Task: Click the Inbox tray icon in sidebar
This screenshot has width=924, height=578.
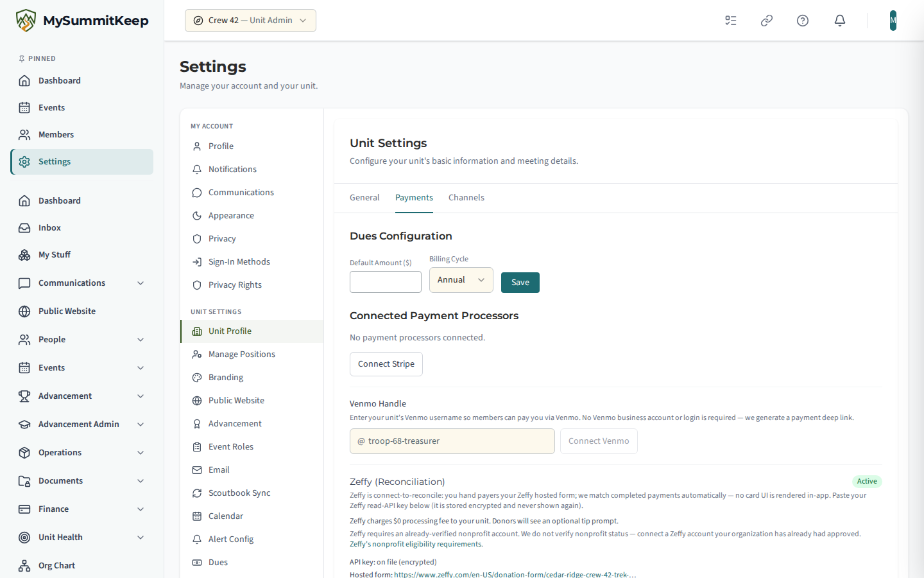Action: click(24, 228)
